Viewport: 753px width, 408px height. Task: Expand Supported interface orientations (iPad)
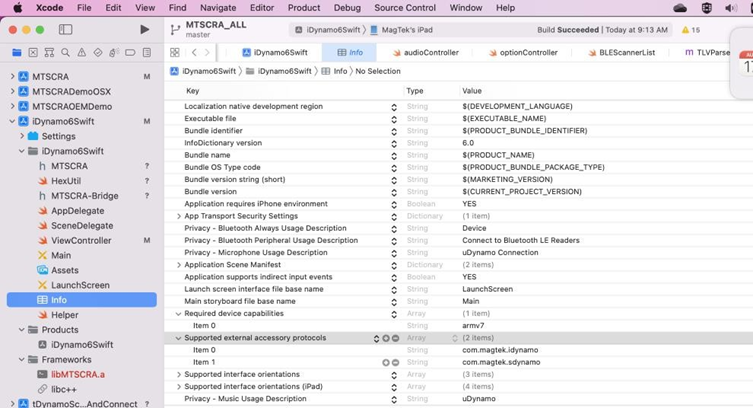coord(179,387)
